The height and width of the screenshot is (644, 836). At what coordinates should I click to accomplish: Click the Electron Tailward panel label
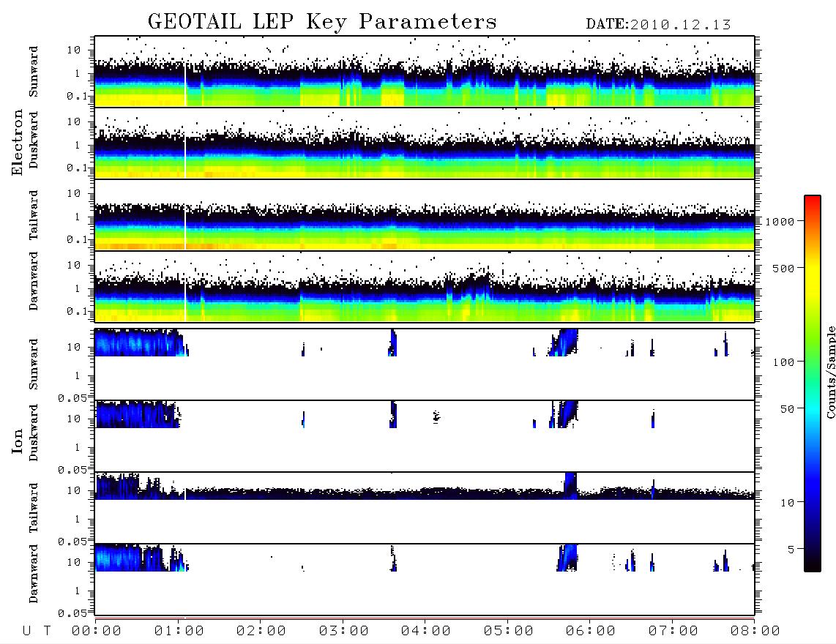point(34,215)
